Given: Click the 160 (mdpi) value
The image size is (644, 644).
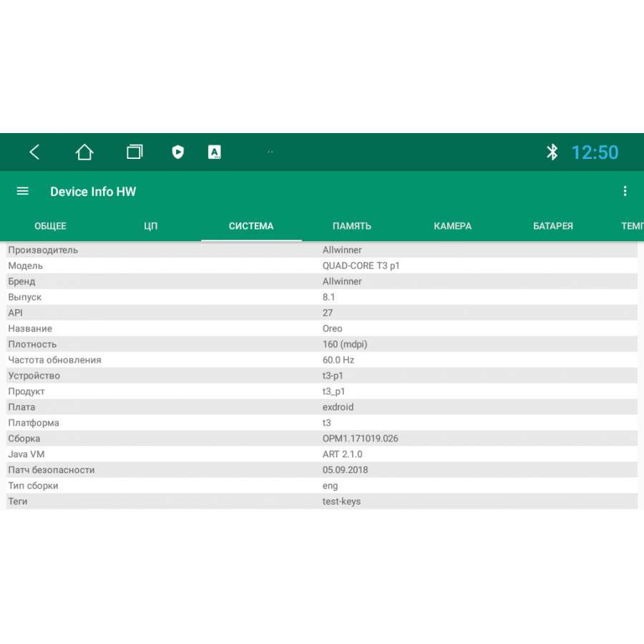Looking at the screenshot, I should 345,344.
